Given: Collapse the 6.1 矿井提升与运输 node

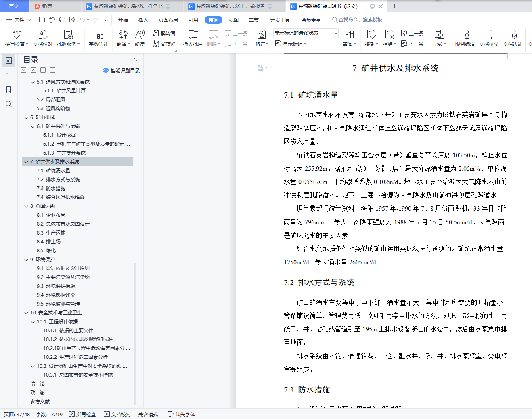Looking at the screenshot, I should coord(33,126).
